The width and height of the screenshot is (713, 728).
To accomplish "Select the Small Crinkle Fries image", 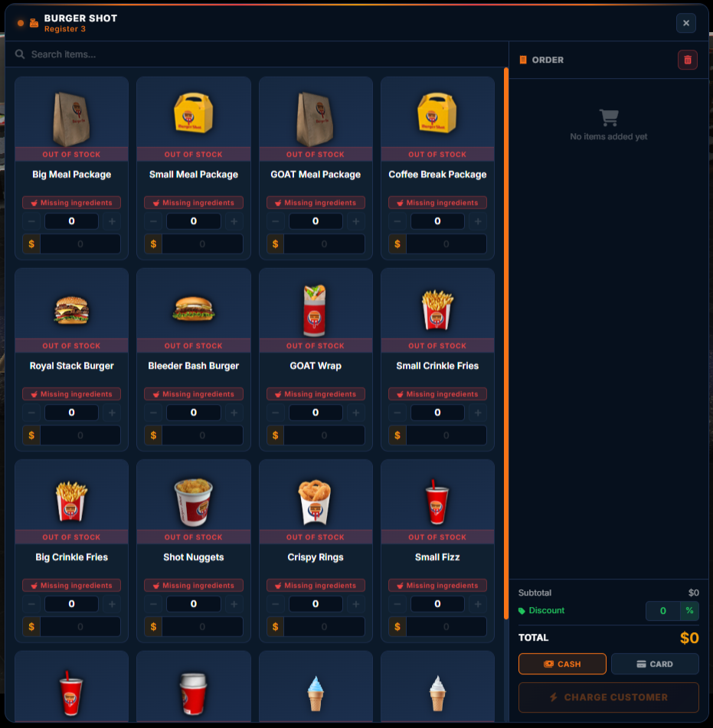I will click(437, 310).
